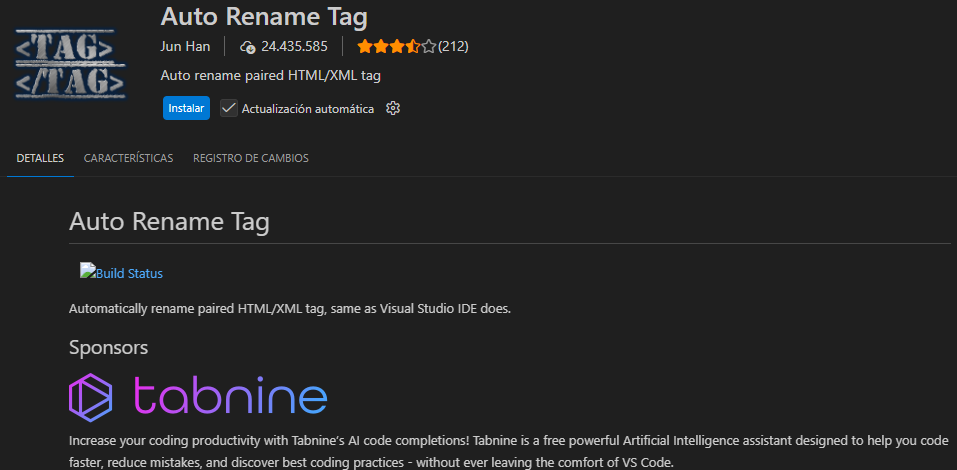Switch to the DETALLES tab
Image resolution: width=957 pixels, height=470 pixels.
coord(40,158)
